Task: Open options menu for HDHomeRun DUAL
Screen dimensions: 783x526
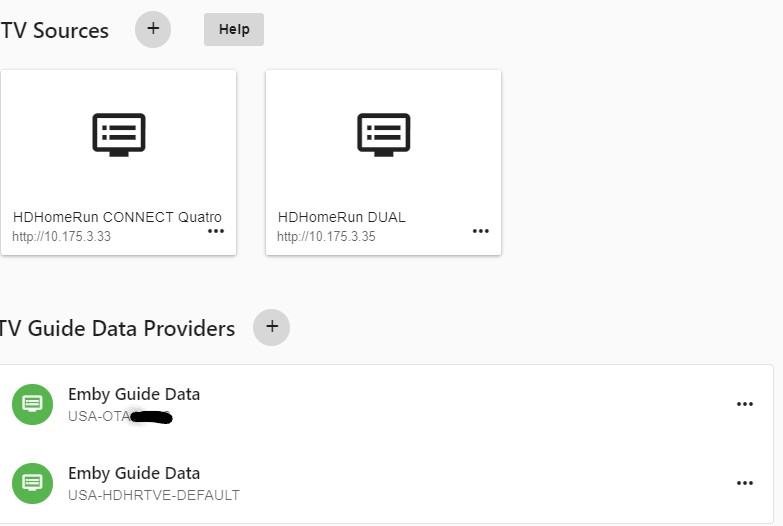Action: pyautogui.click(x=480, y=231)
